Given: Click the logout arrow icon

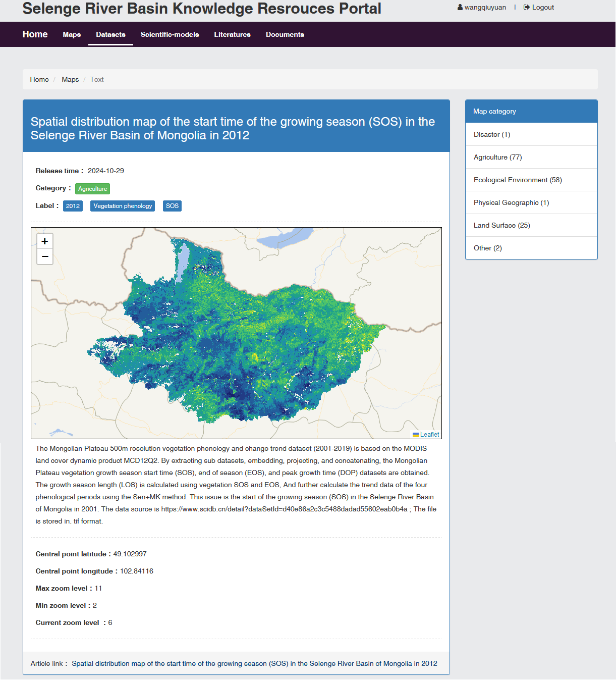Looking at the screenshot, I should click(527, 8).
